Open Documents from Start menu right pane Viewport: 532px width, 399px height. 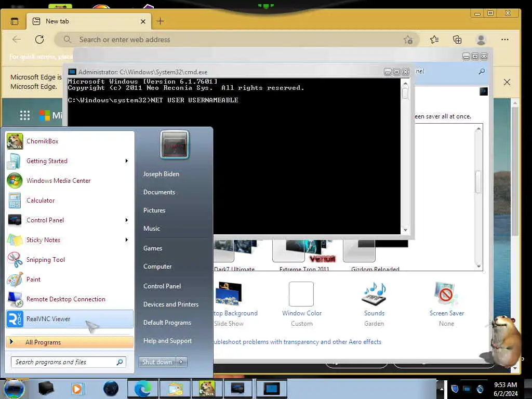[159, 192]
